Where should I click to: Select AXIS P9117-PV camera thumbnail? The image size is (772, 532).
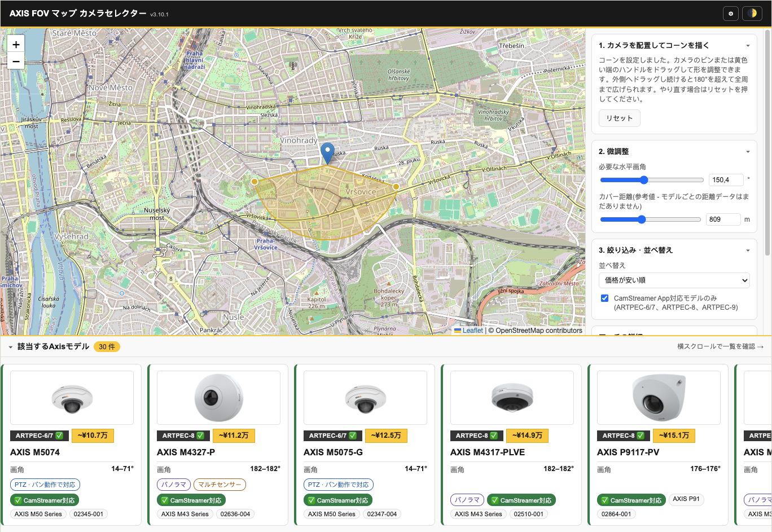click(x=659, y=398)
